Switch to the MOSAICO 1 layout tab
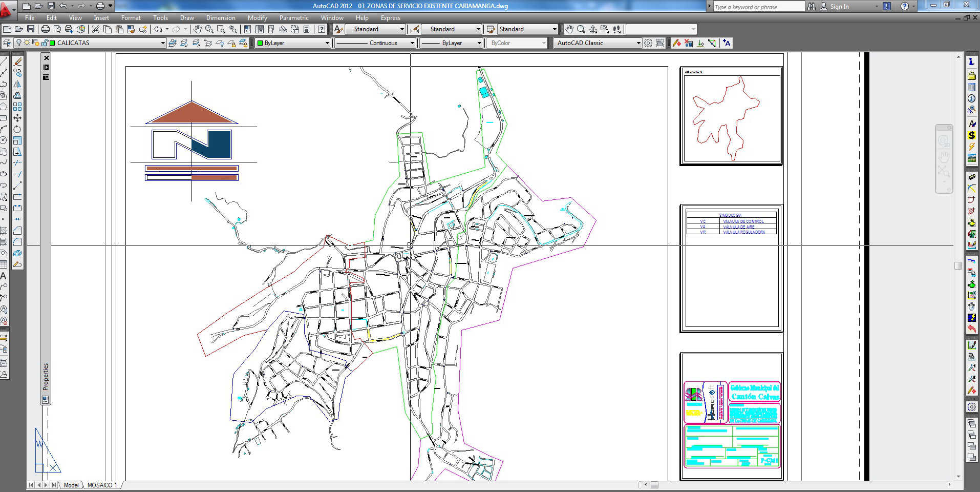This screenshot has height=492, width=980. (x=102, y=485)
